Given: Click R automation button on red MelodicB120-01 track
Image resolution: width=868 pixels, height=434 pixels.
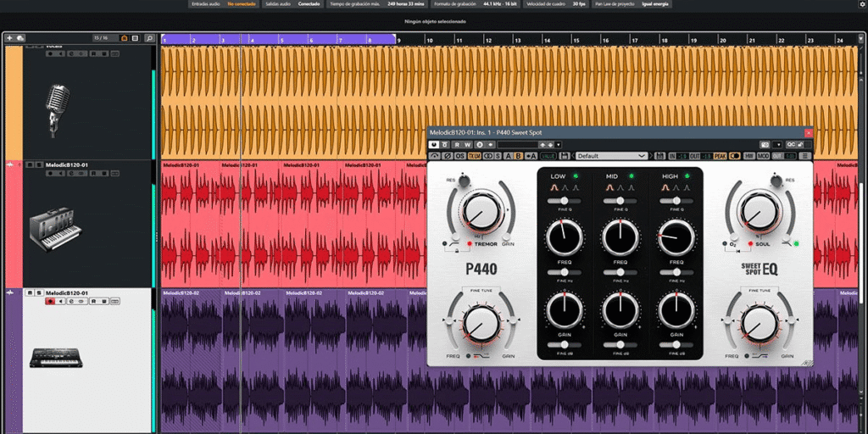Looking at the screenshot, I should [x=93, y=173].
